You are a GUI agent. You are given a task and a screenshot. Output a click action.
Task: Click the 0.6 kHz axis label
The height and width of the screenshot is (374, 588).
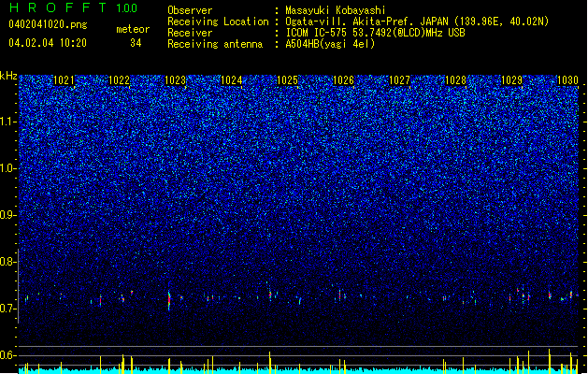pyautogui.click(x=7, y=355)
